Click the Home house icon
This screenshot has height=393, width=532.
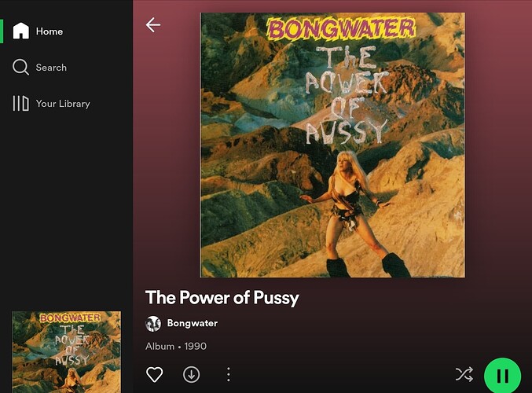[x=20, y=31]
